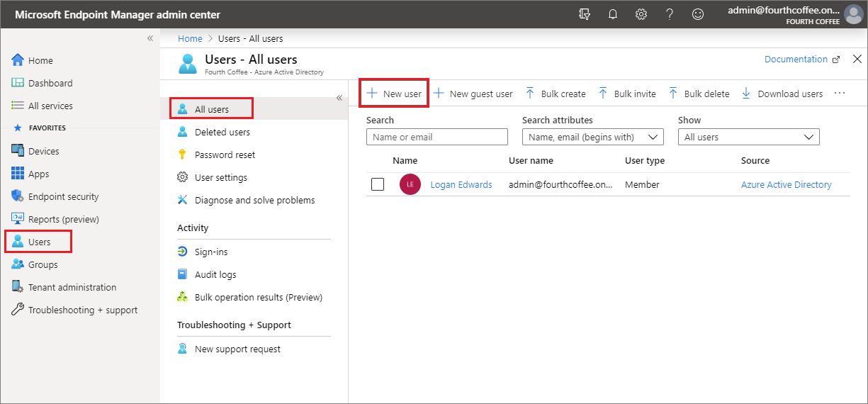This screenshot has width=868, height=404.
Task: Open the settings gear in header
Action: [x=641, y=14]
